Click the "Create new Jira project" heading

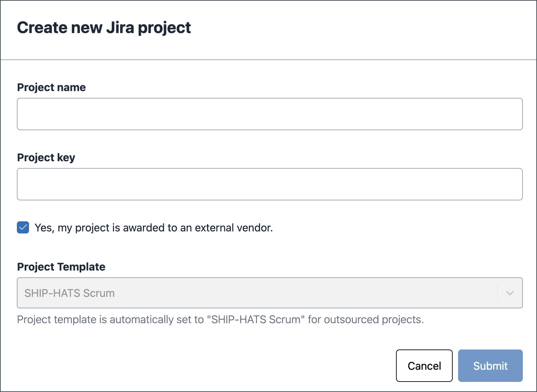tap(104, 28)
